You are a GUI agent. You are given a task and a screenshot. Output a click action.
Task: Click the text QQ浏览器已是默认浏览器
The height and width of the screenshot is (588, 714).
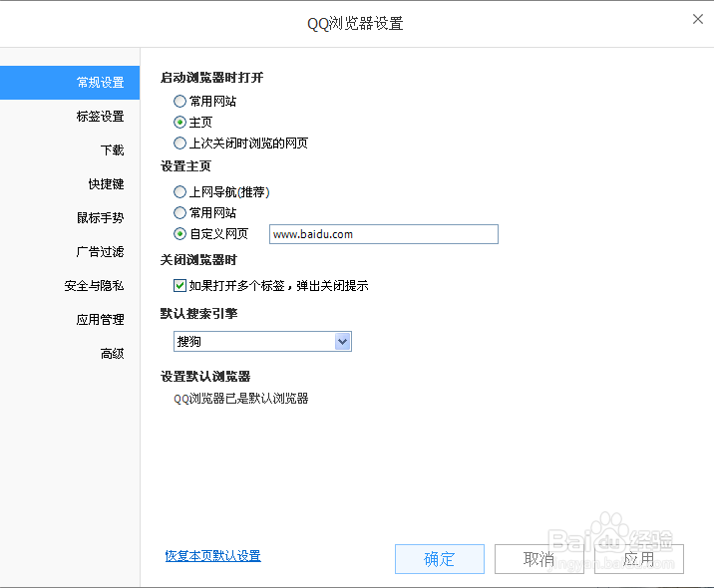click(x=241, y=399)
